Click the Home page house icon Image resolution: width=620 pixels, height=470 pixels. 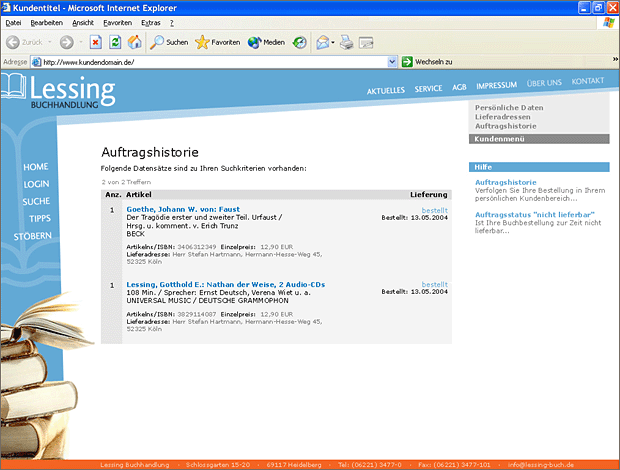[x=134, y=42]
